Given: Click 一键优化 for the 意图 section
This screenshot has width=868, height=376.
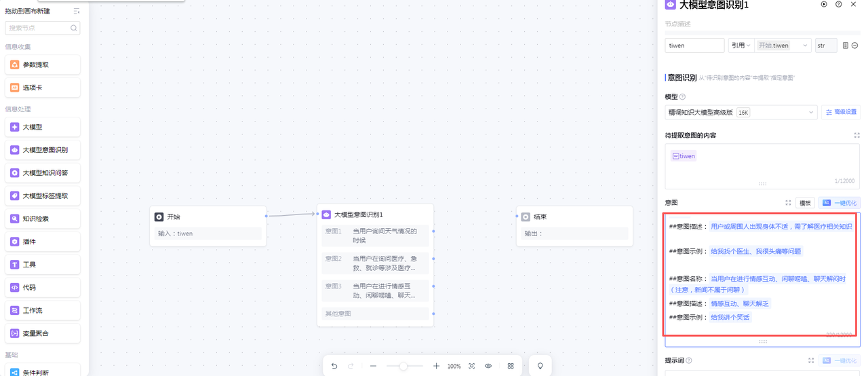Looking at the screenshot, I should coord(840,203).
